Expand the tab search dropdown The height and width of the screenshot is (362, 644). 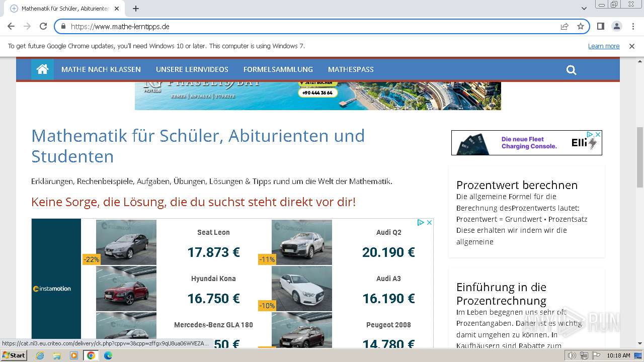pyautogui.click(x=584, y=9)
